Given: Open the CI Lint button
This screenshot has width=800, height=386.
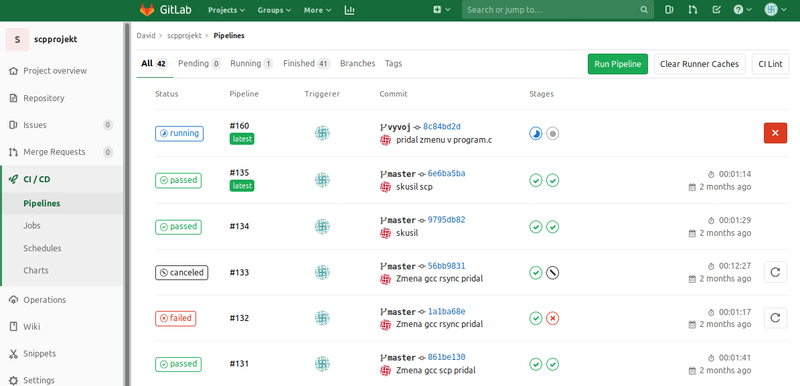Looking at the screenshot, I should click(x=770, y=64).
